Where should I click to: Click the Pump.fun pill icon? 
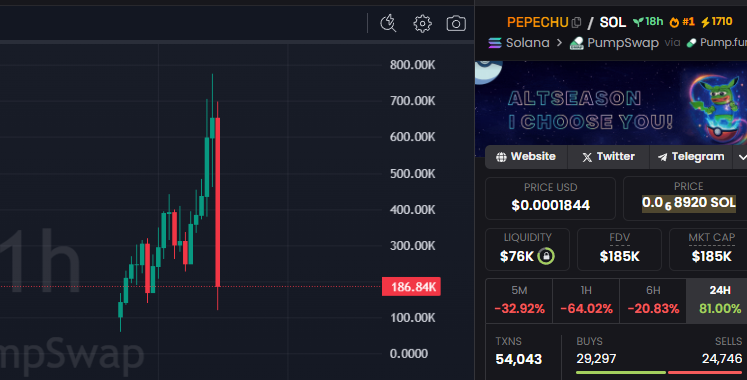(x=691, y=43)
